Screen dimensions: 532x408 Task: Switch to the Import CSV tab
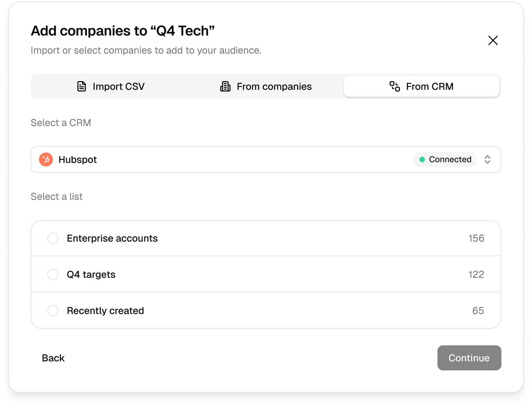pos(110,86)
